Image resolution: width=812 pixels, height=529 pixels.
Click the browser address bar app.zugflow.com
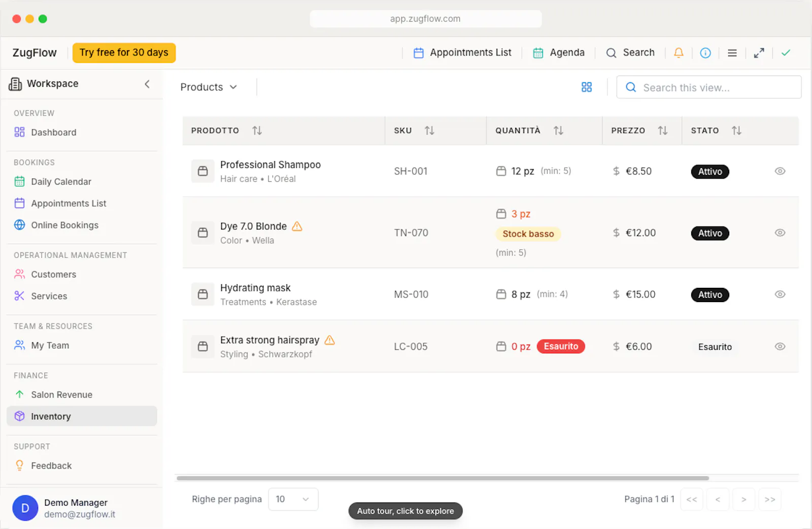[426, 19]
